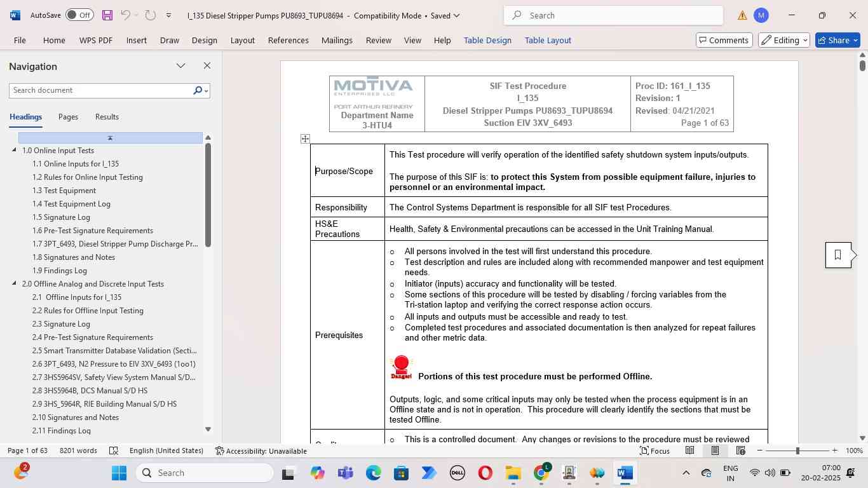Switch to the Review tab
This screenshot has height=488, width=868.
pyautogui.click(x=379, y=40)
